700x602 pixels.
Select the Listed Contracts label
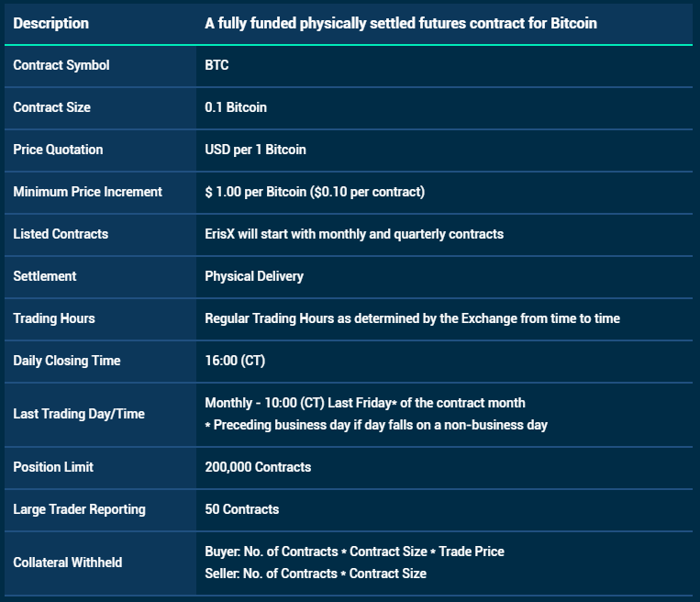point(61,234)
